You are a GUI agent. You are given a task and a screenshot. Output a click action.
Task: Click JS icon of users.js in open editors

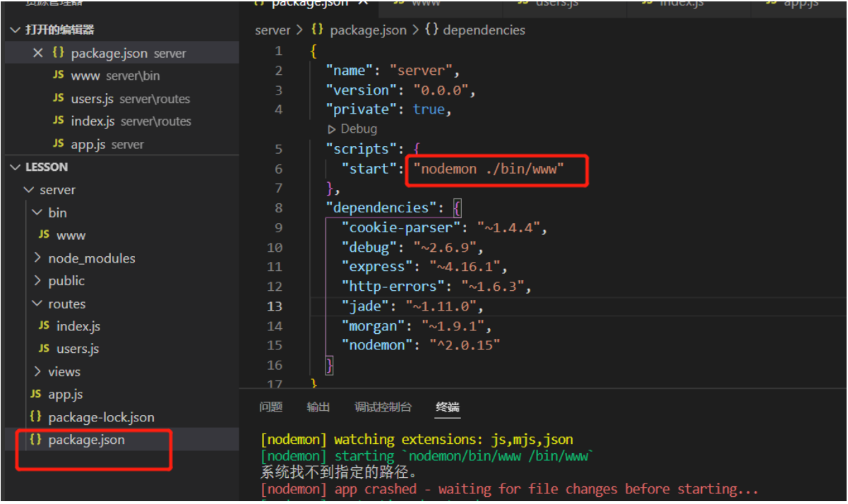59,98
